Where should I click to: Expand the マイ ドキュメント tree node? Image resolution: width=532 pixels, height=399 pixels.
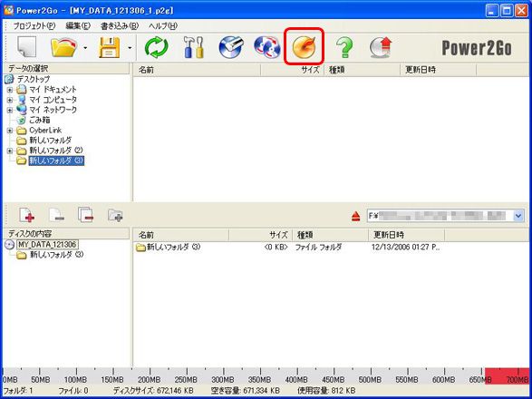(9, 90)
